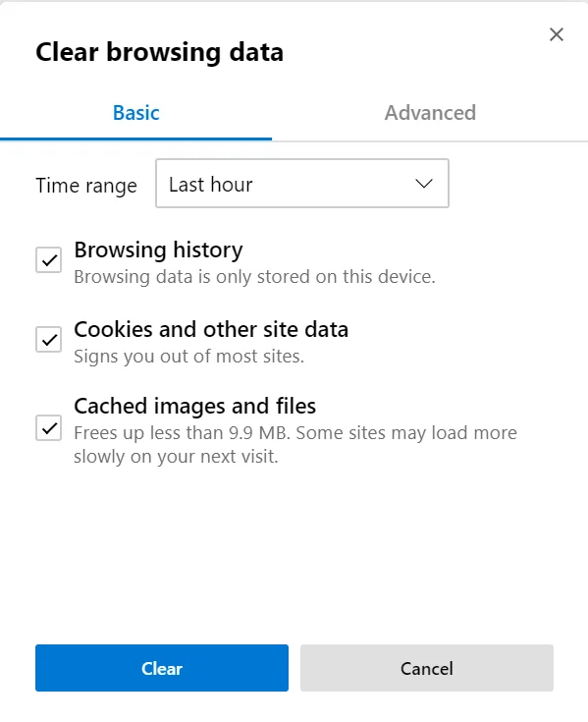Click 'Cached images and files' label
The height and width of the screenshot is (722, 588).
pos(195,406)
